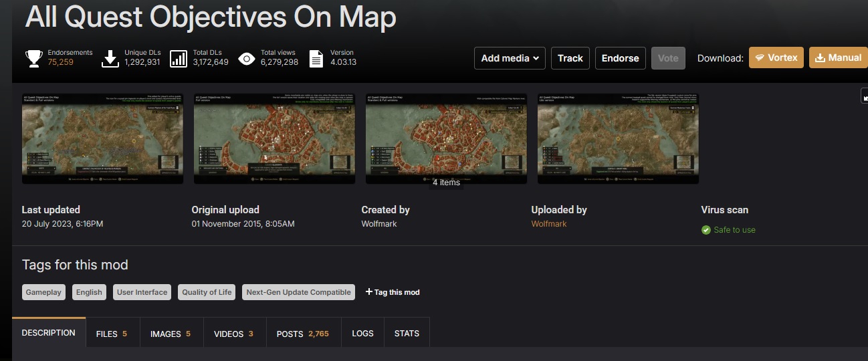Open the Wolfmark uploader profile link

(549, 224)
